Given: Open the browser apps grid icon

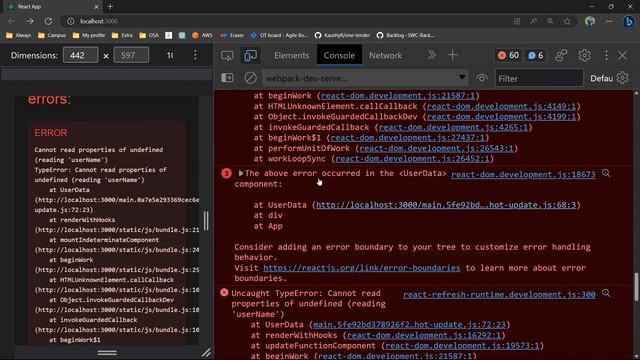Looking at the screenshot, I should point(517,21).
